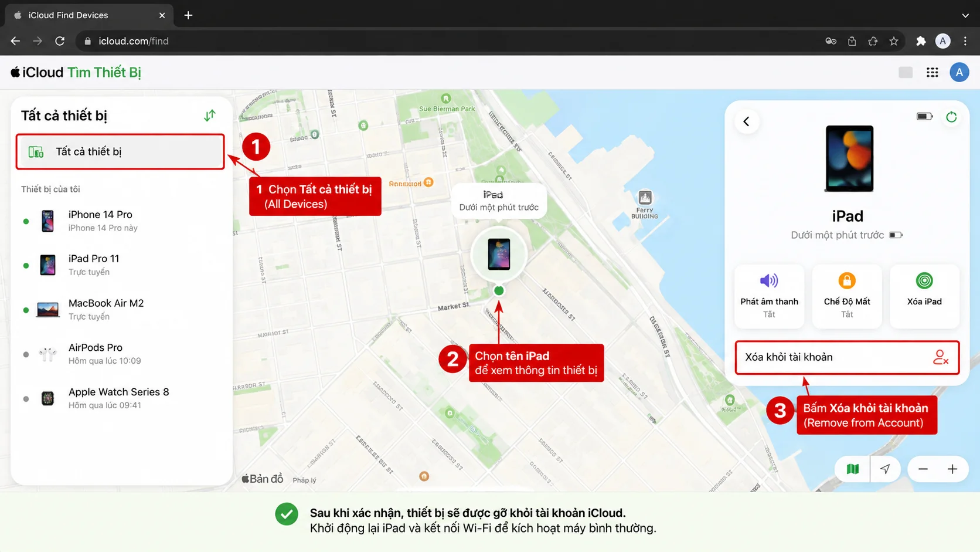Open a new browser tab
Screen dimensions: 980x552
(188, 15)
